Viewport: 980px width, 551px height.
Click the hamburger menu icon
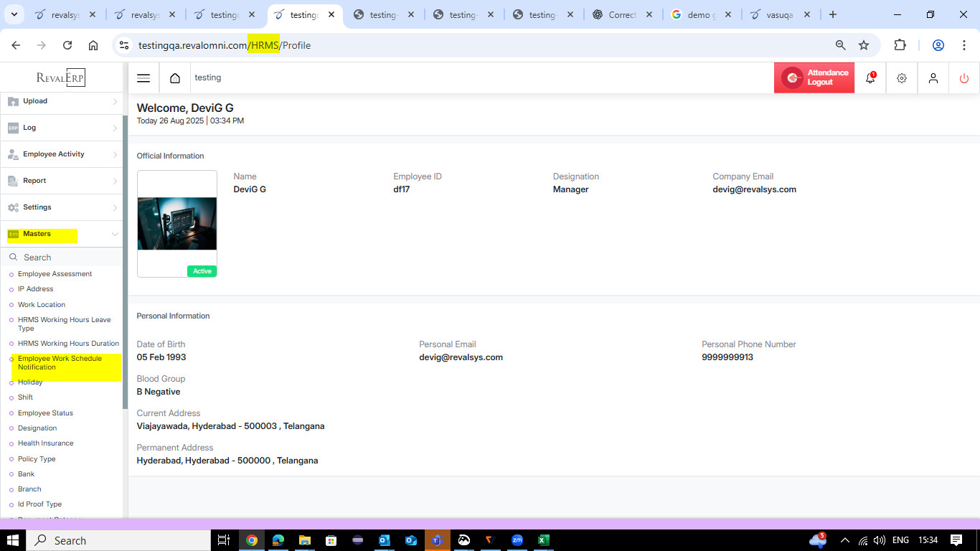pyautogui.click(x=143, y=78)
